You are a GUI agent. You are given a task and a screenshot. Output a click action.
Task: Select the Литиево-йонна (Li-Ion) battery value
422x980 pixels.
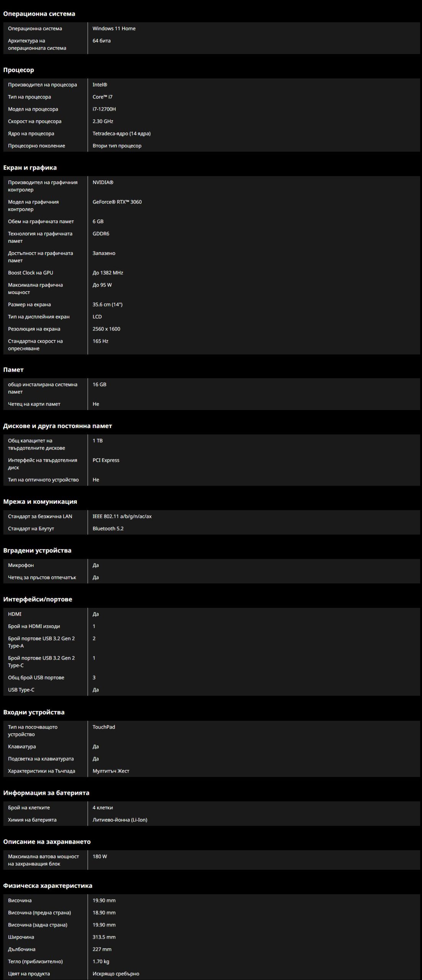[120, 820]
